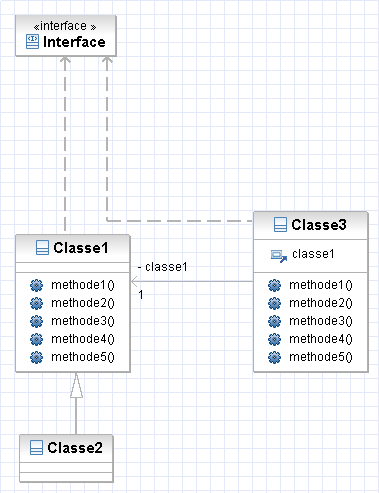Click the gear icon of methode1() in Classe1
The height and width of the screenshot is (493, 379).
coord(36,285)
